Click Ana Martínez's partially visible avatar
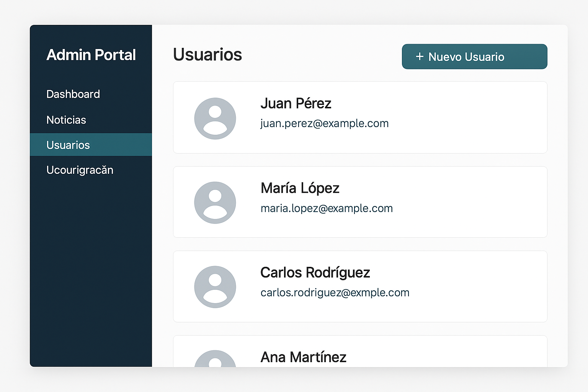588x392 pixels. 215,359
